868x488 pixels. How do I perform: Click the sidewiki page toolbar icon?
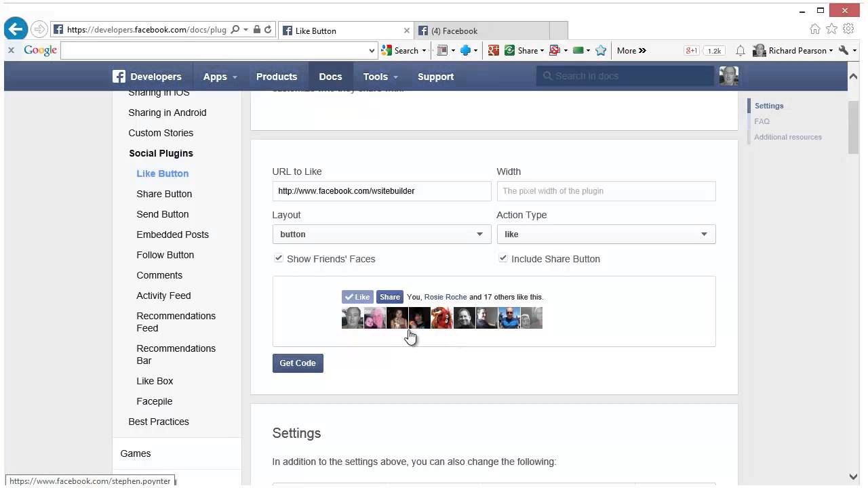point(442,50)
